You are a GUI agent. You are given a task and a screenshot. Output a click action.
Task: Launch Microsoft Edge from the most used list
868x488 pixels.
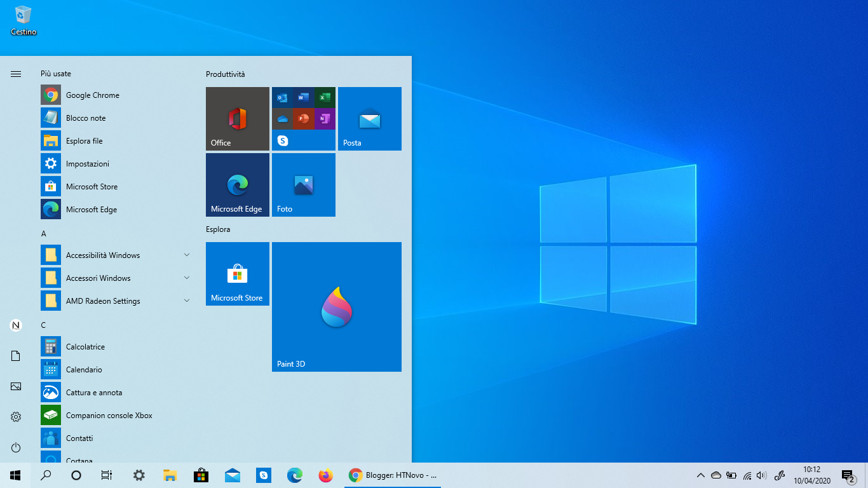pyautogui.click(x=117, y=210)
